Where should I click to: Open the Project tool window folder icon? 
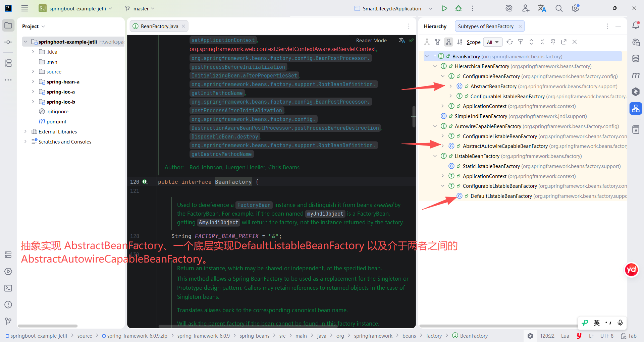[8, 25]
